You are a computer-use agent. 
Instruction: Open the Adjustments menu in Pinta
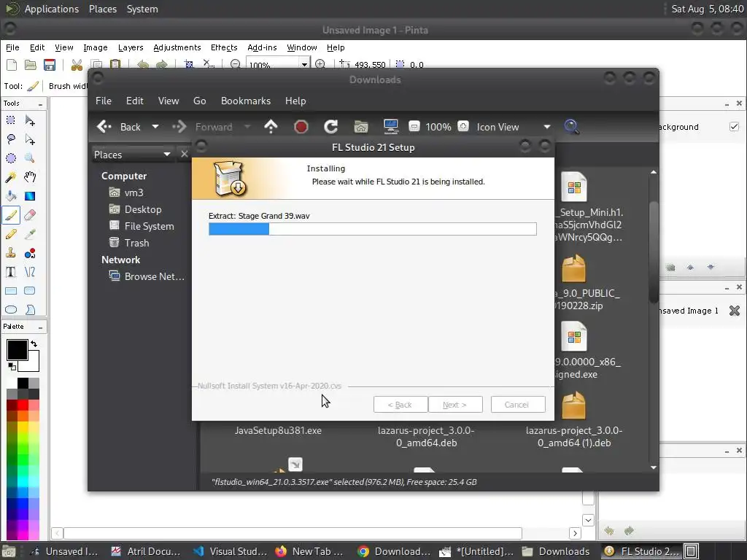[x=177, y=47]
